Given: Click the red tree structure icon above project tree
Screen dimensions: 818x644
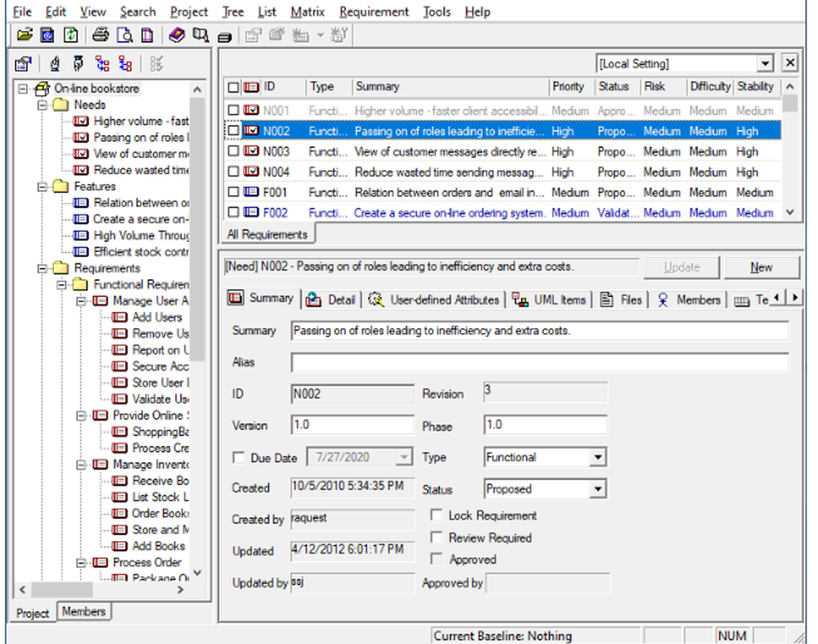Looking at the screenshot, I should (x=102, y=64).
